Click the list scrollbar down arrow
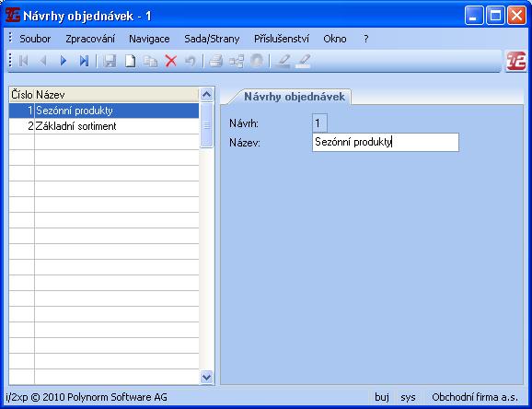The image size is (532, 409). coord(206,377)
